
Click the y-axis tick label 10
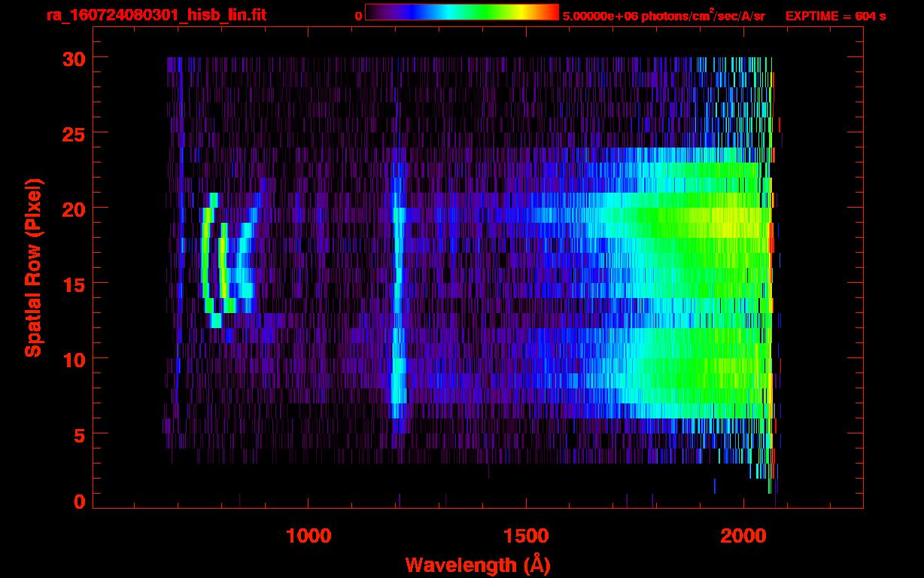click(73, 359)
